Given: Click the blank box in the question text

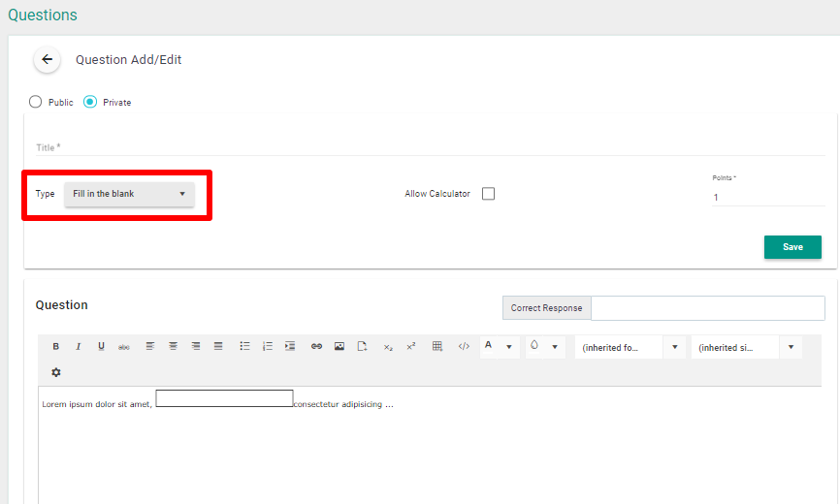Looking at the screenshot, I should point(224,398).
